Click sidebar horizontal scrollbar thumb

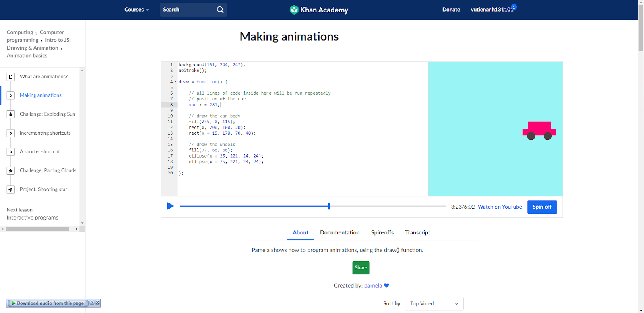click(37, 229)
